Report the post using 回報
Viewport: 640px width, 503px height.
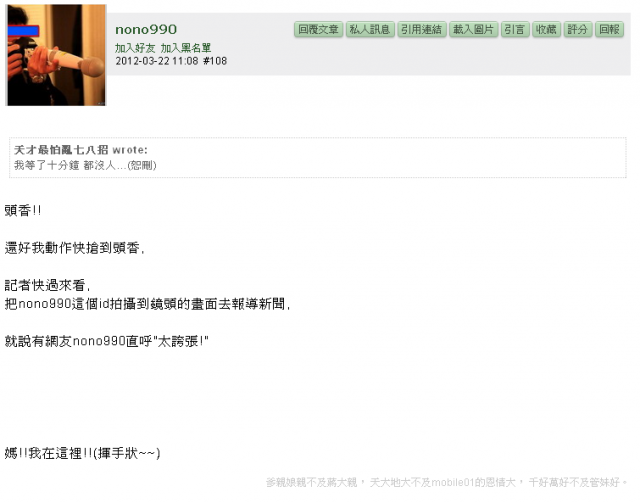pos(609,29)
